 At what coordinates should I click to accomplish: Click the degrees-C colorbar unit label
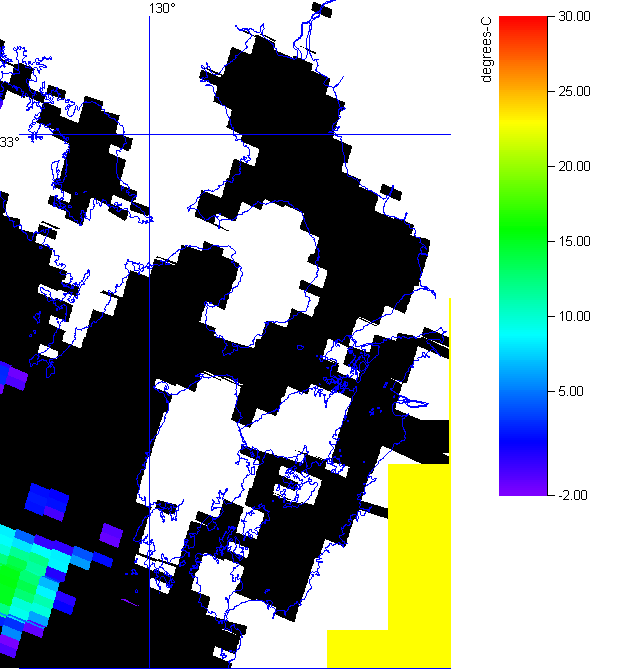(486, 49)
